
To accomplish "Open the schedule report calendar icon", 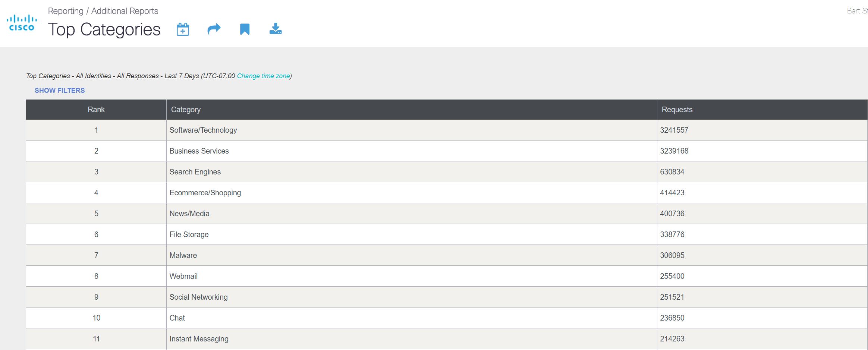I will click(183, 29).
